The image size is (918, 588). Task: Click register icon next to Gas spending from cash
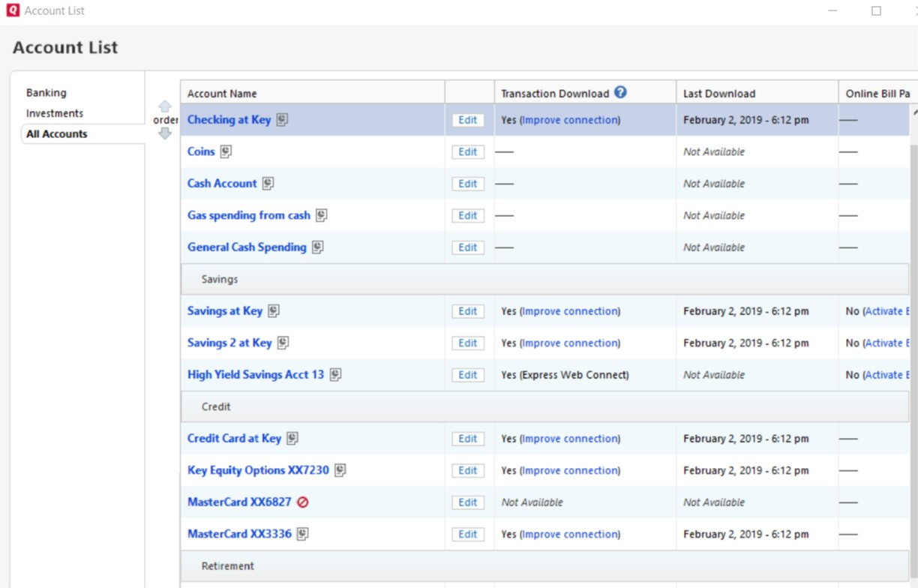coord(321,215)
